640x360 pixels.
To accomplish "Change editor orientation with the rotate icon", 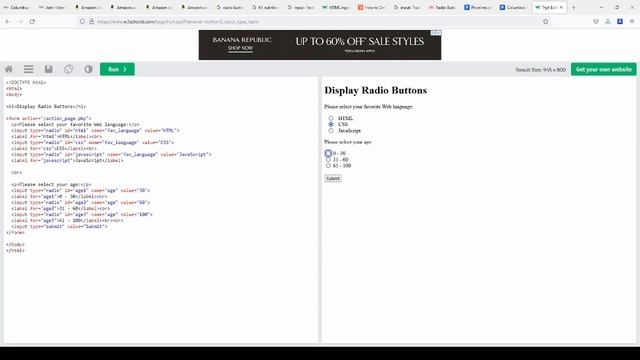I will [69, 69].
